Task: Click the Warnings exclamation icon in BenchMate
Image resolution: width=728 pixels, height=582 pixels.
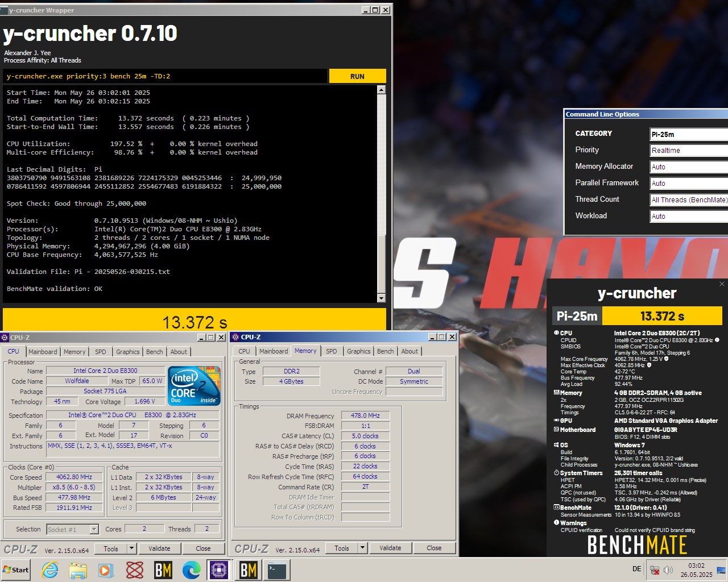Action: pos(556,523)
